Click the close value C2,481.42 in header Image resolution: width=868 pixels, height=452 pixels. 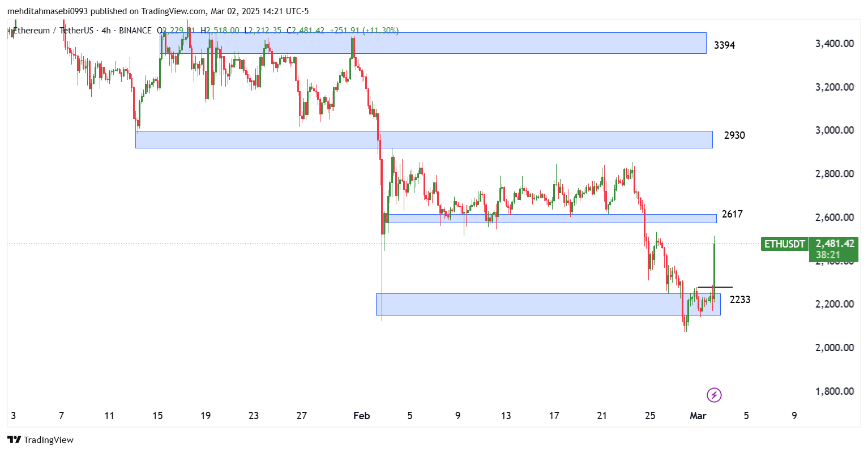(x=306, y=31)
